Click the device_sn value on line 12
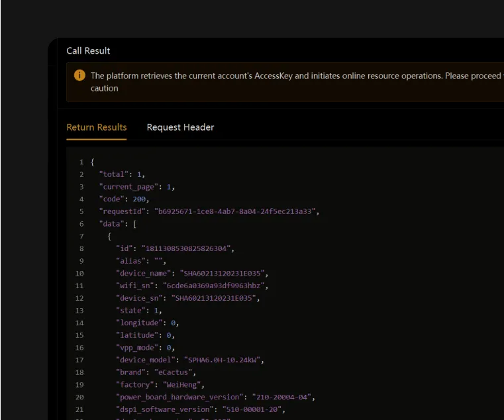 pyautogui.click(x=215, y=298)
